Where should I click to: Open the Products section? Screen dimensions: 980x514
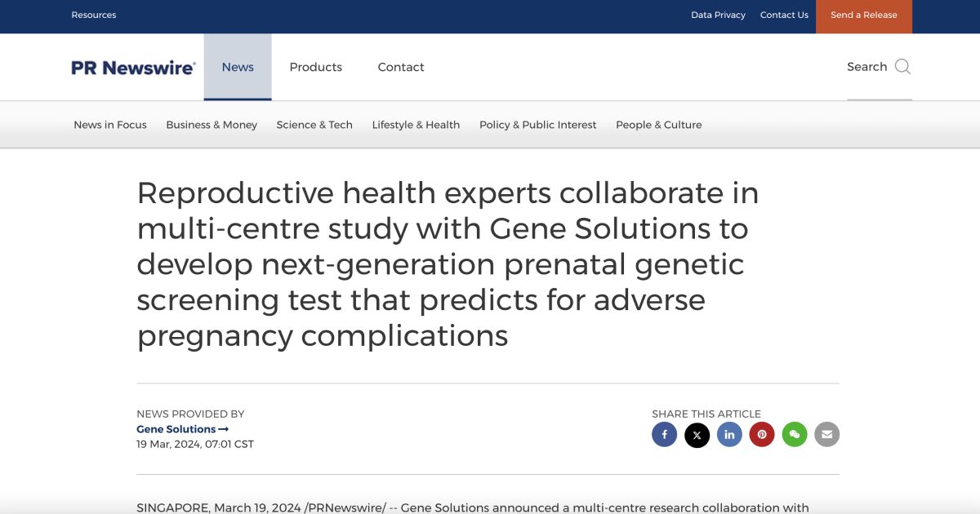(x=315, y=67)
